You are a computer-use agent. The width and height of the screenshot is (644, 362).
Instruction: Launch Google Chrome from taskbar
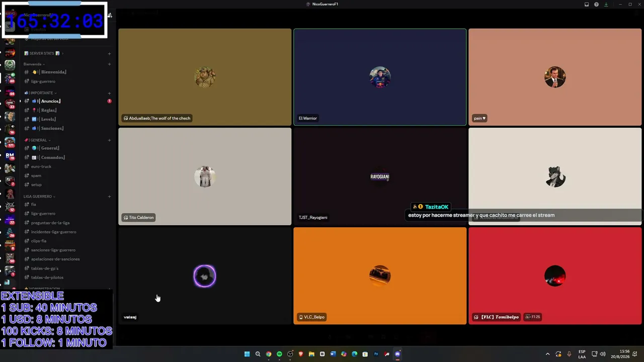point(269,354)
